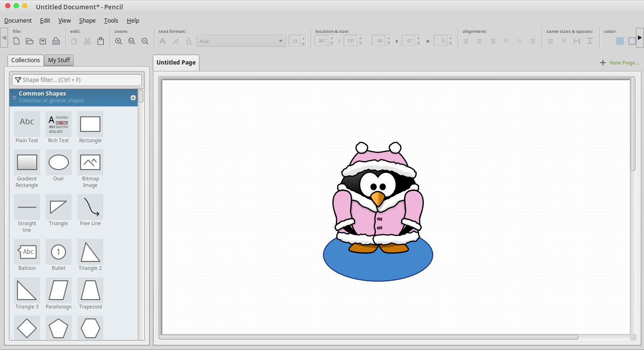Screen dimensions: 644x350
Task: Select the Oval shape
Action: click(x=58, y=166)
